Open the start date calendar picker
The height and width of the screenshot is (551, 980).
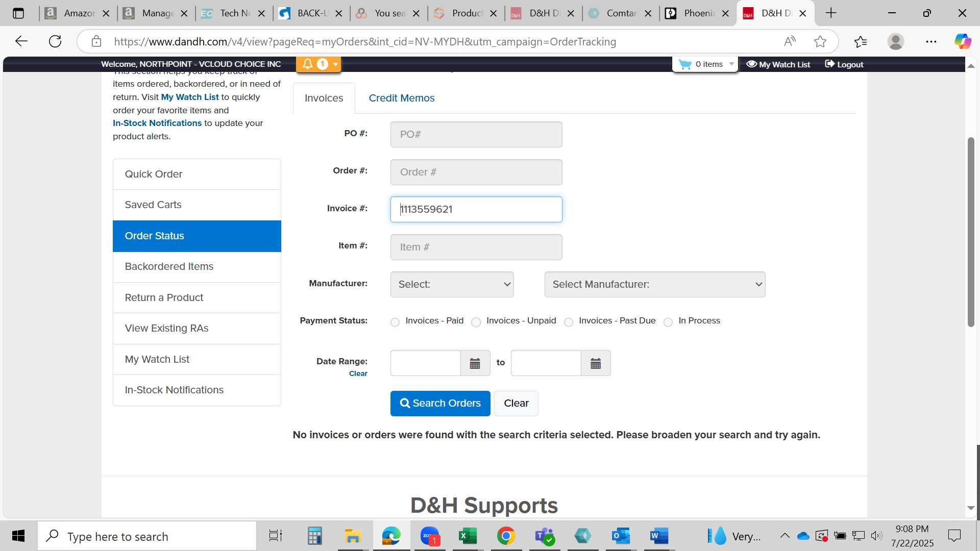[x=475, y=363]
